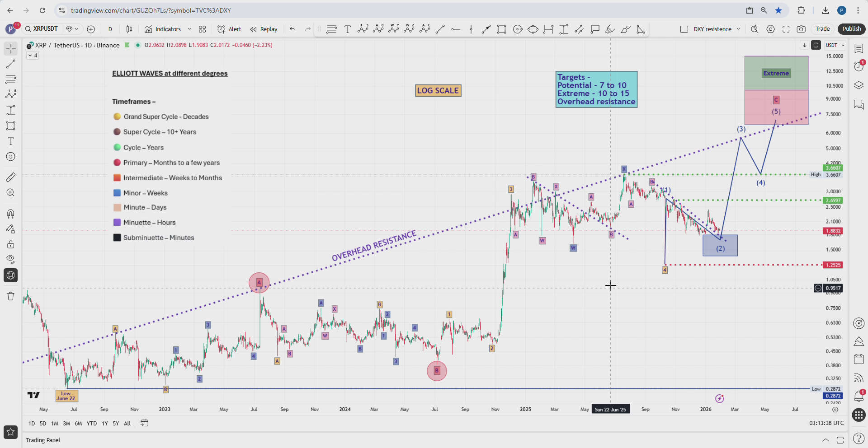Screen dimensions: 868x448
Task: Select the Rectangle drawing tool
Action: click(x=502, y=29)
